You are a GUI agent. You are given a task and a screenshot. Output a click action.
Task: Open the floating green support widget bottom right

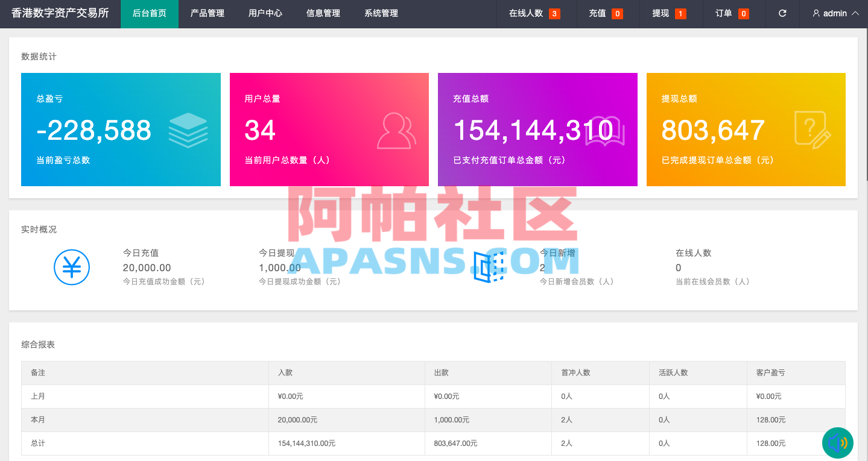838,443
